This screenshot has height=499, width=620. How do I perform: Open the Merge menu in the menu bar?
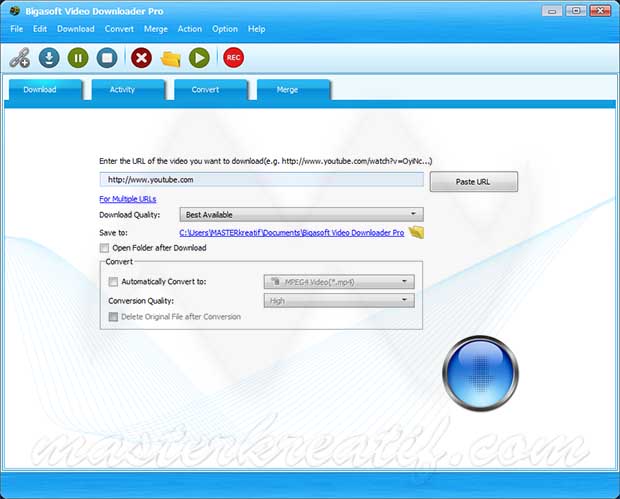[156, 29]
